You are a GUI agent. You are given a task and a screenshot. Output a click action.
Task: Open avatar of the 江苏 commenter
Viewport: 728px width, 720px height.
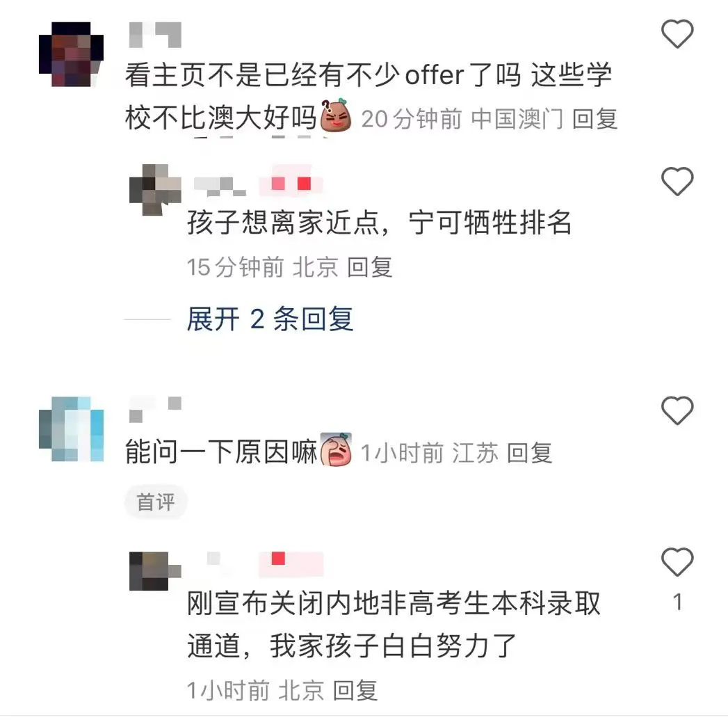[x=71, y=429]
